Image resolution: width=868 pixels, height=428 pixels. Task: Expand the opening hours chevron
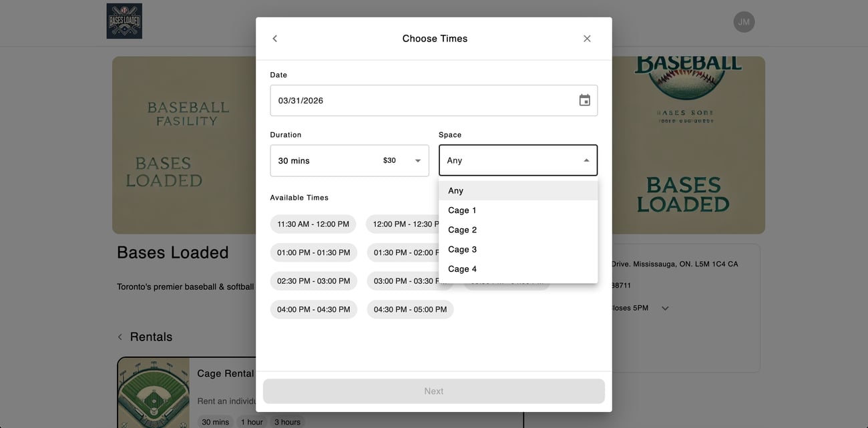[x=664, y=308]
